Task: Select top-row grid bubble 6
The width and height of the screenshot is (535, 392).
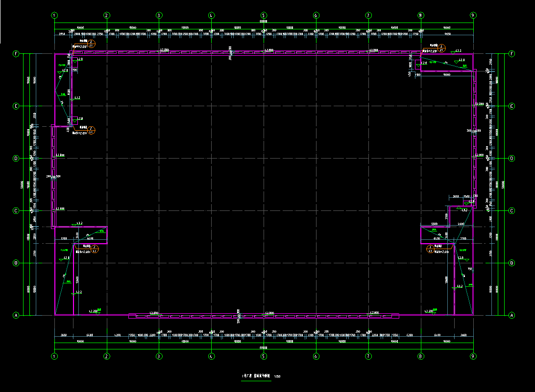Action: [316, 15]
